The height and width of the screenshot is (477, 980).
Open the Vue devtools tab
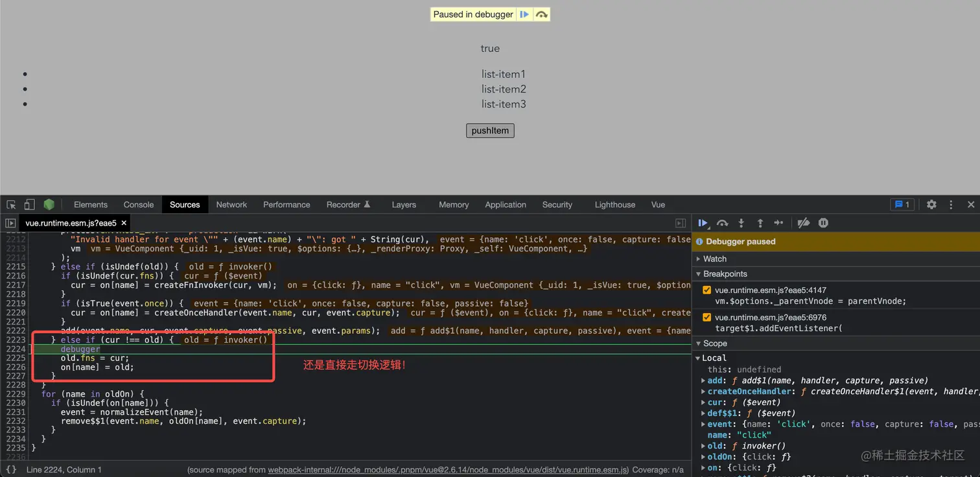[658, 205]
